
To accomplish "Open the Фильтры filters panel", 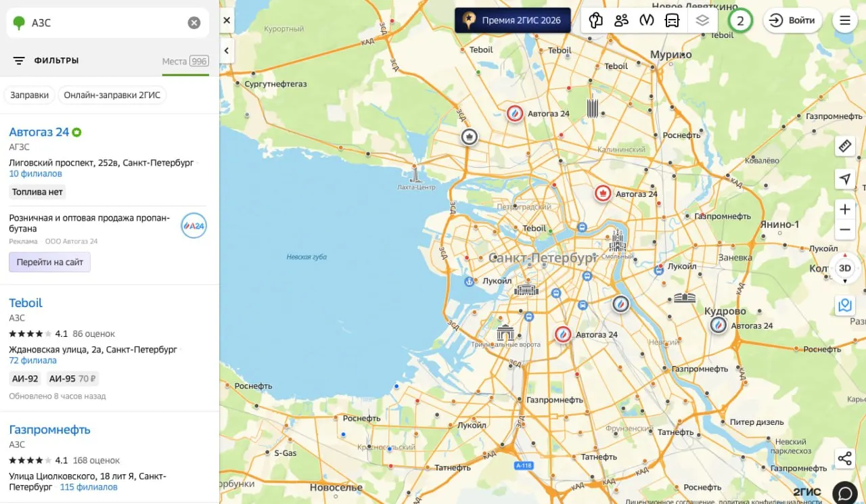I will pos(46,61).
